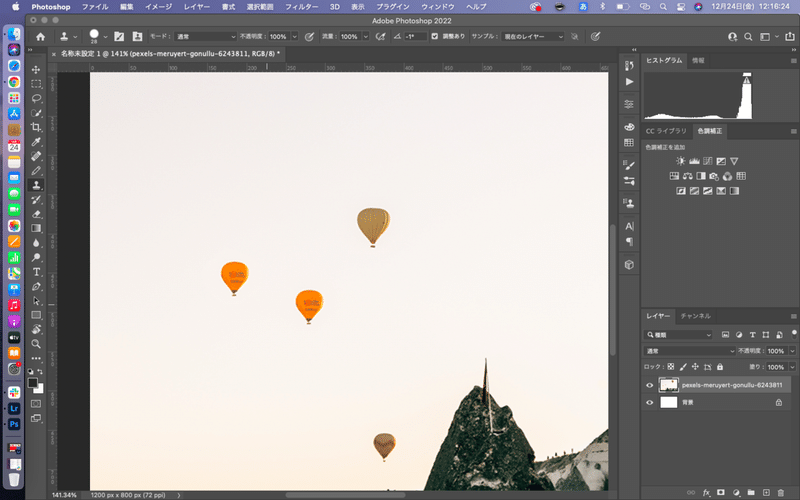Click the clone angle input field
This screenshot has width=800, height=500.
[x=415, y=37]
